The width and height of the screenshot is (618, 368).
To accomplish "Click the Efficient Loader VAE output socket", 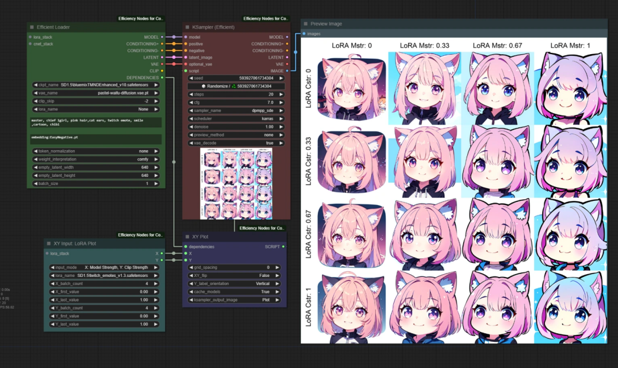I will pyautogui.click(x=162, y=64).
